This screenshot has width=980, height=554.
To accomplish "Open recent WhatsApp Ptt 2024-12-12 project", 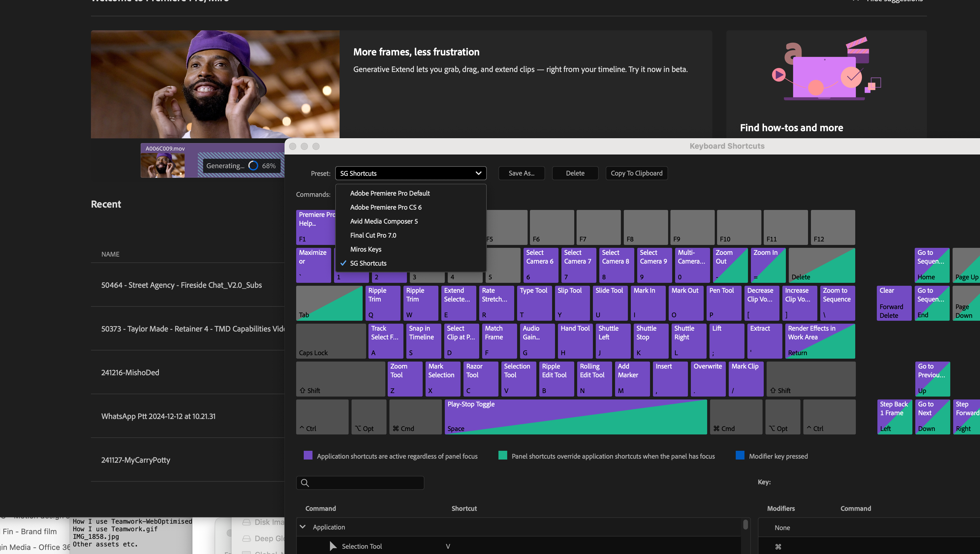I will (x=158, y=416).
